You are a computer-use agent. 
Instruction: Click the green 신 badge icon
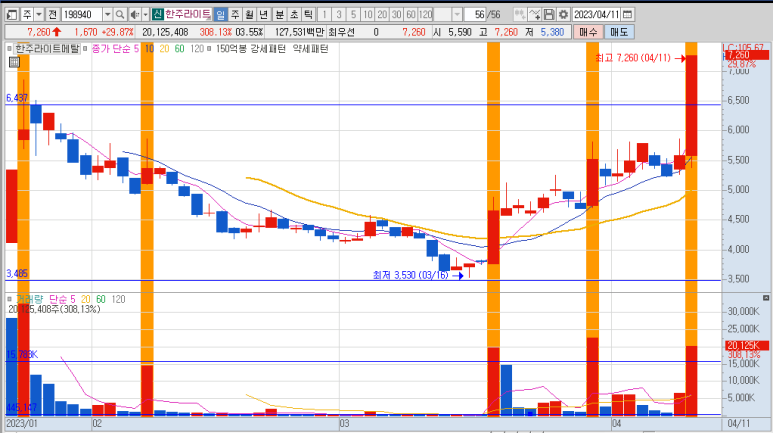[157, 14]
